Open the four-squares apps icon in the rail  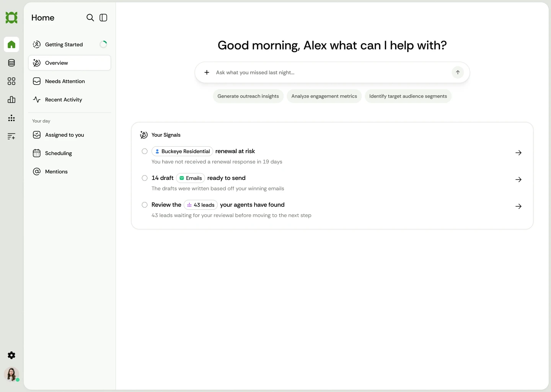11,81
